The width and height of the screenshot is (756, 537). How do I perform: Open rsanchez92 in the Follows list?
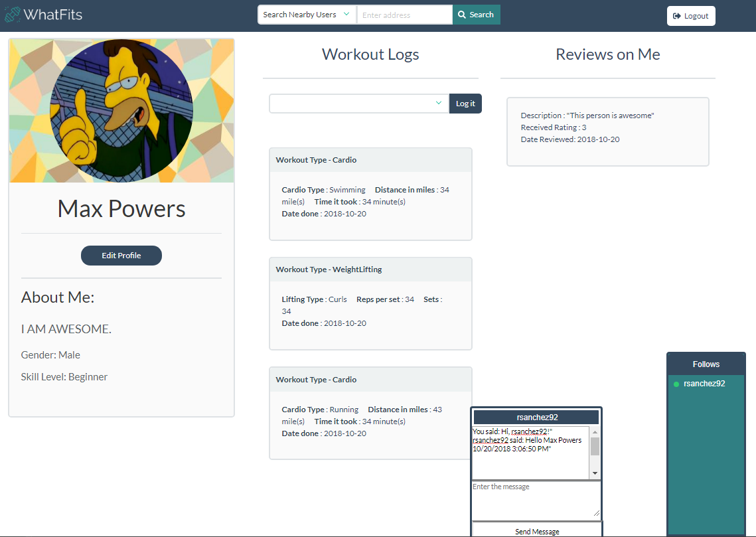click(704, 384)
